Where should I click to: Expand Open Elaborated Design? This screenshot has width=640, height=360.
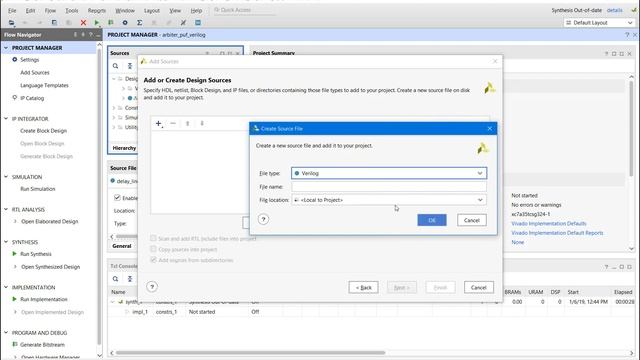pyautogui.click(x=15, y=221)
